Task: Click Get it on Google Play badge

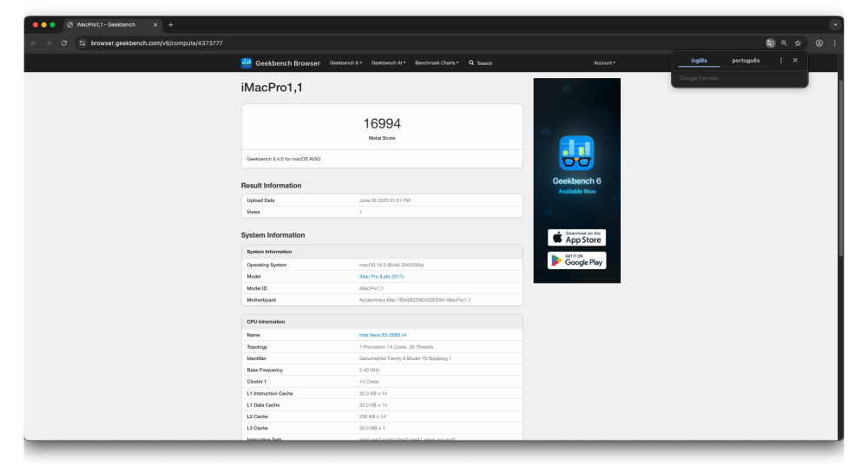Action: click(x=576, y=260)
